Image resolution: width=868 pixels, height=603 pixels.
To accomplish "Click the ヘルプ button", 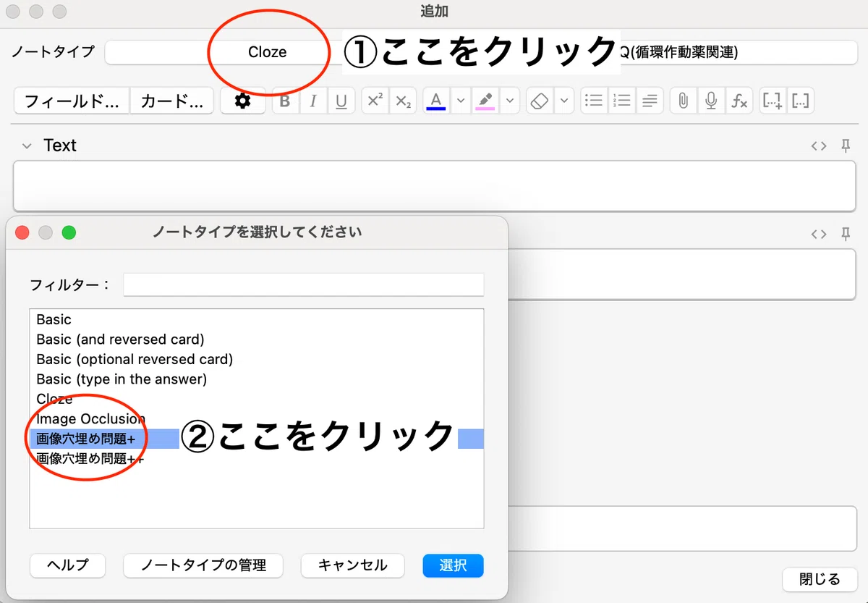I will 68,565.
